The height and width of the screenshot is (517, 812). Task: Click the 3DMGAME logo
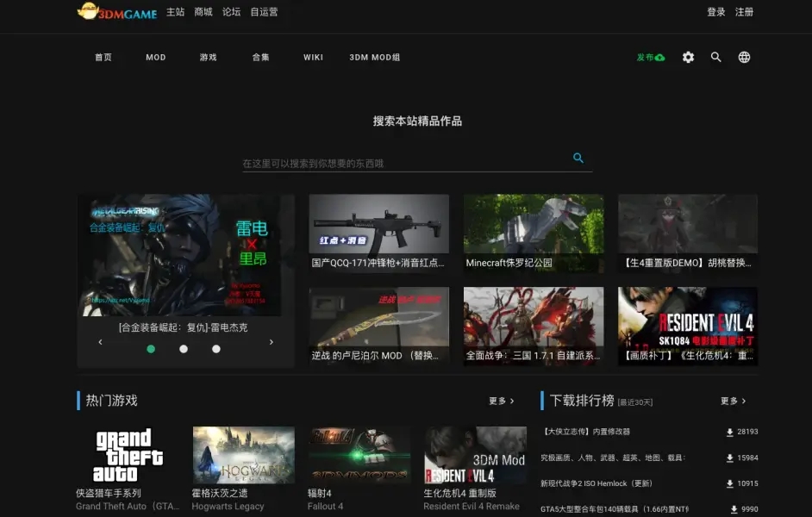point(117,11)
